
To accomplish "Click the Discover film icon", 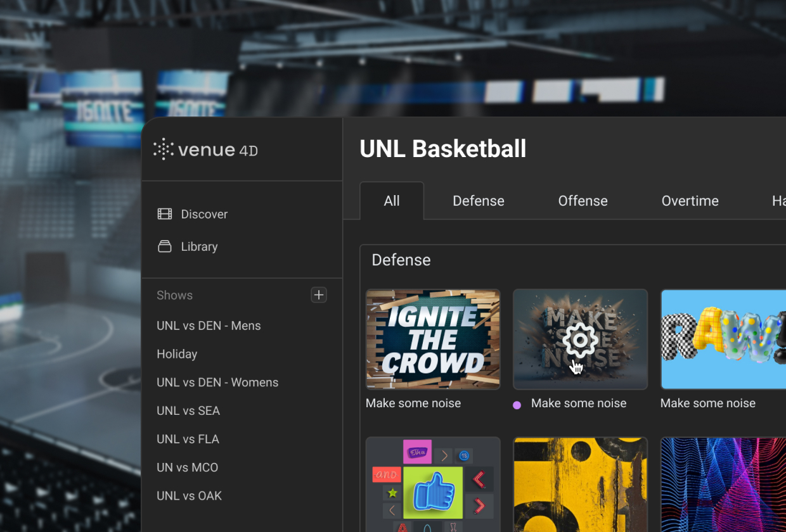I will 165,214.
